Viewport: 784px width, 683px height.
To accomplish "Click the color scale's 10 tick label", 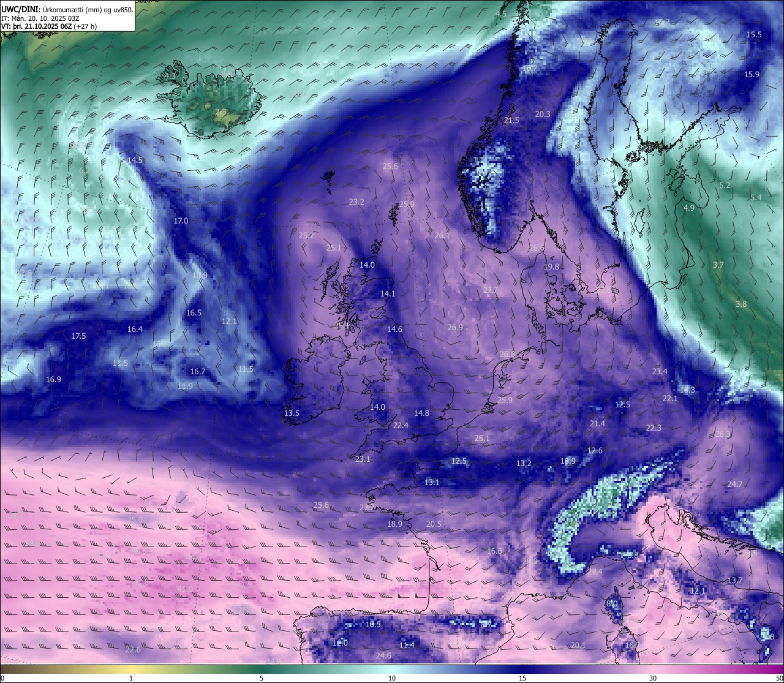I will coord(392,678).
